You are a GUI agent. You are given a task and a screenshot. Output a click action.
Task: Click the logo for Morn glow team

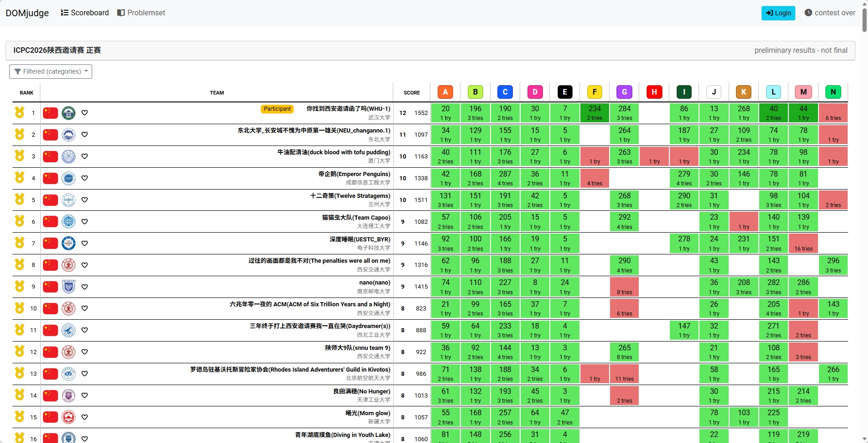coord(69,417)
